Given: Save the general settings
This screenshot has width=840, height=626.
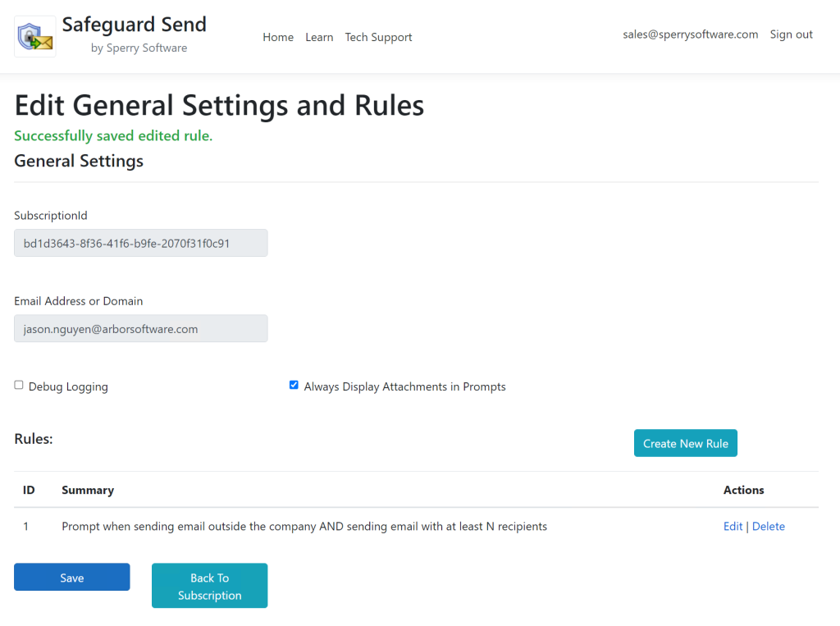Looking at the screenshot, I should [71, 577].
